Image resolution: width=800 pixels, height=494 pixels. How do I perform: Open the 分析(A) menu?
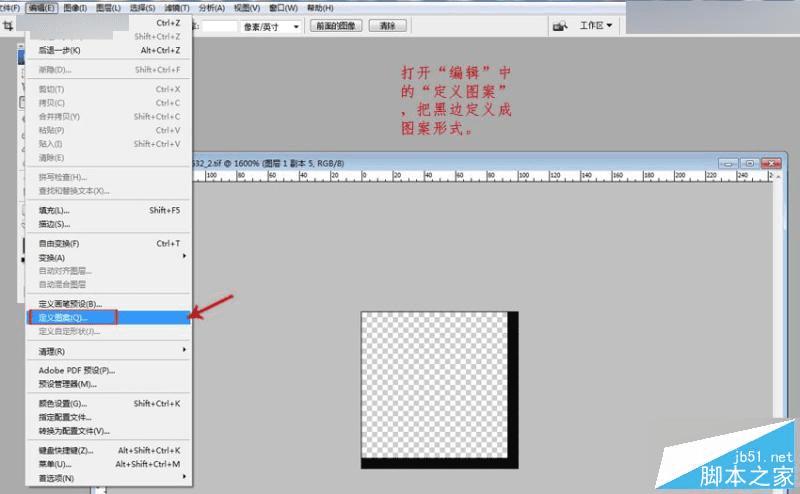[x=212, y=8]
